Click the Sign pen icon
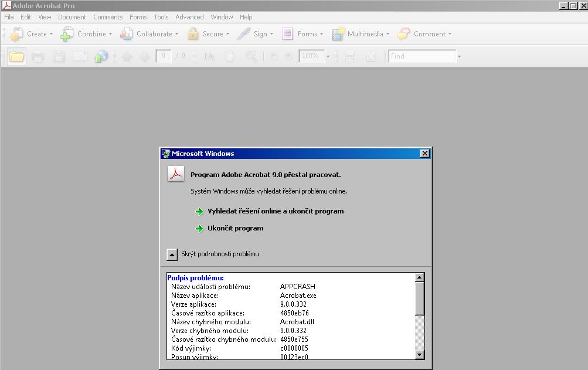Screen dimensions: 588x370 click(243, 34)
